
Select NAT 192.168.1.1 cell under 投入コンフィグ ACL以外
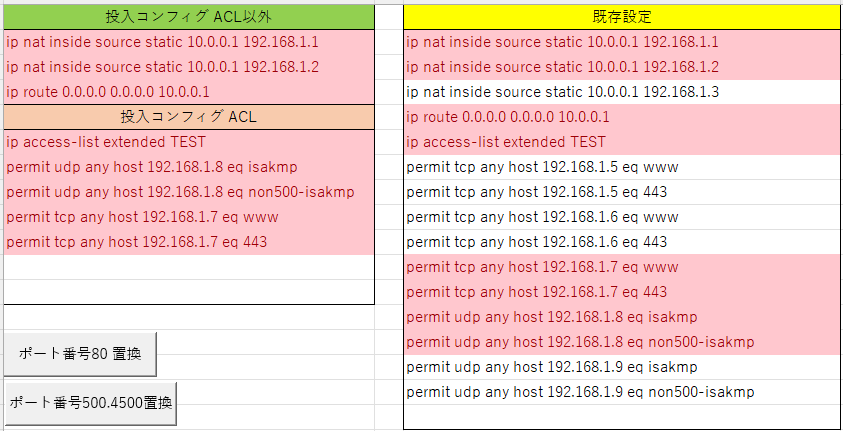coord(189,42)
